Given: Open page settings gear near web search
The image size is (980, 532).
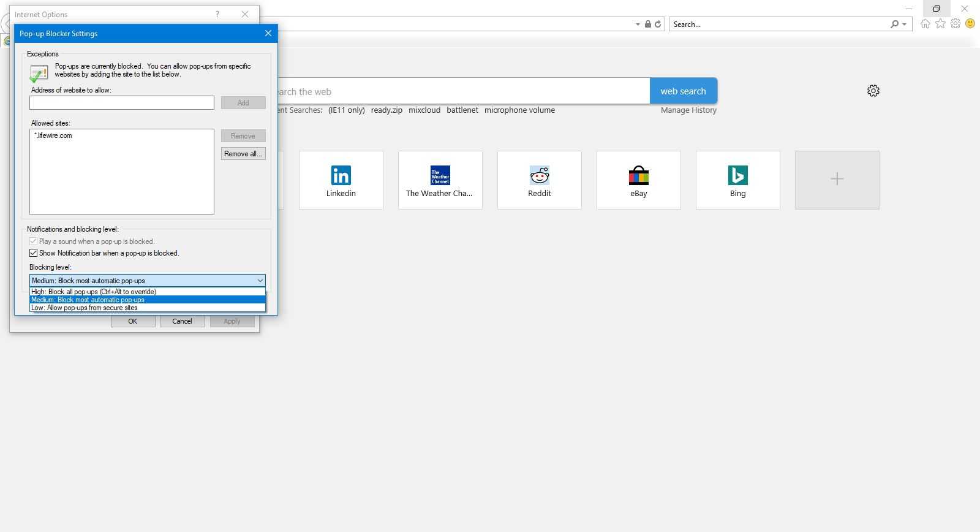Looking at the screenshot, I should [x=873, y=91].
